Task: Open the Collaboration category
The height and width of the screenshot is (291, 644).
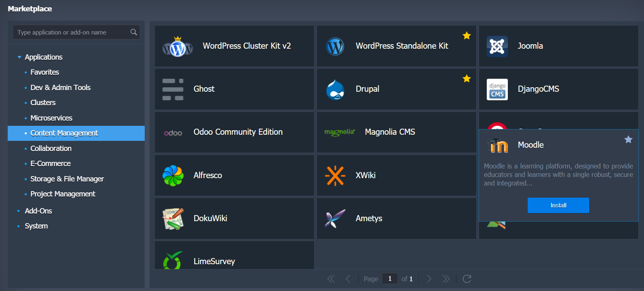Action: point(51,149)
